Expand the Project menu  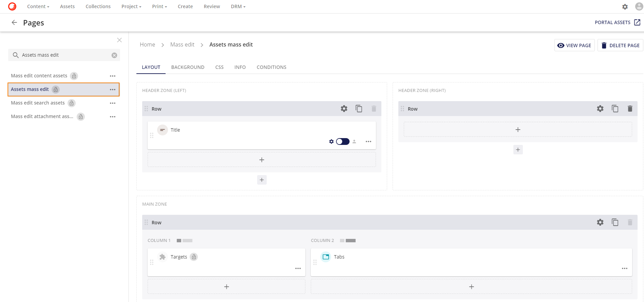(x=131, y=6)
